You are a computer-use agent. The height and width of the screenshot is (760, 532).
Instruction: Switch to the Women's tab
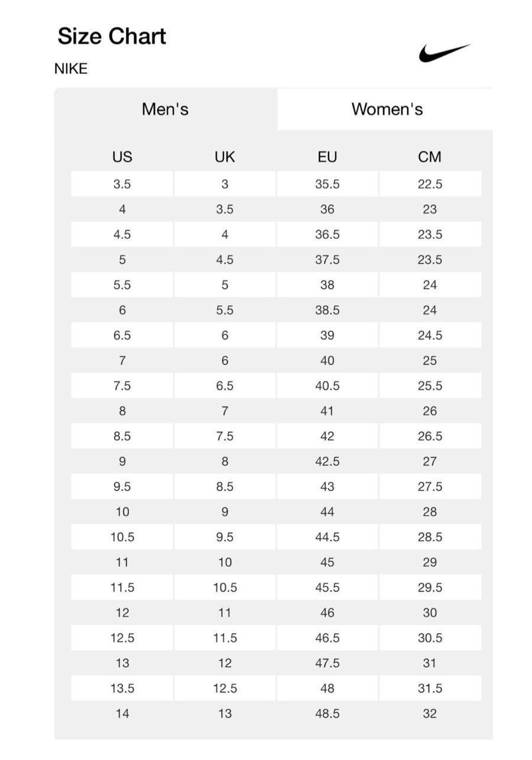pyautogui.click(x=387, y=109)
